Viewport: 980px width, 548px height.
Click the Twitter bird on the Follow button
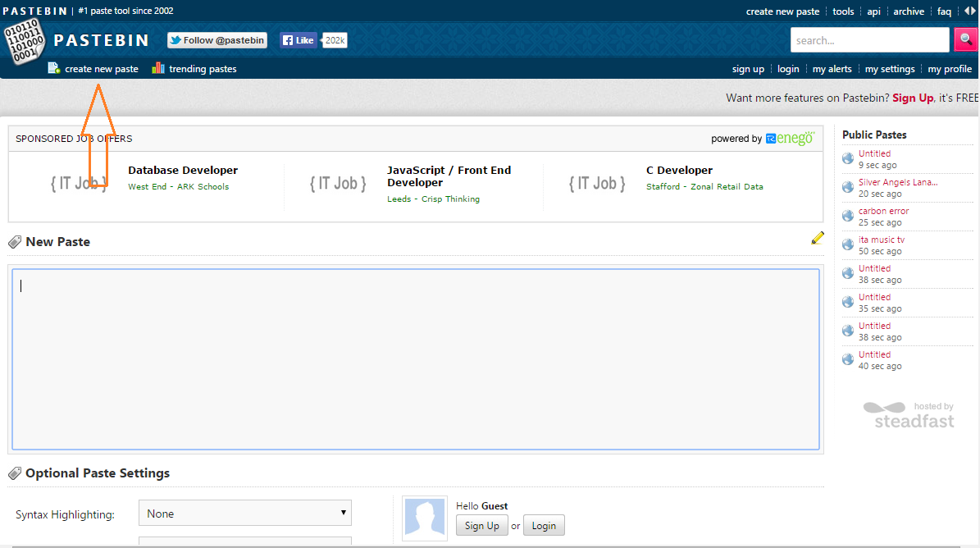click(176, 39)
